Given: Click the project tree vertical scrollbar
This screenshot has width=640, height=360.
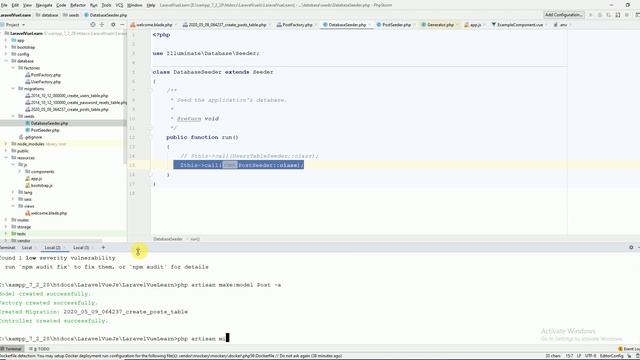Looking at the screenshot, I should (x=125, y=96).
